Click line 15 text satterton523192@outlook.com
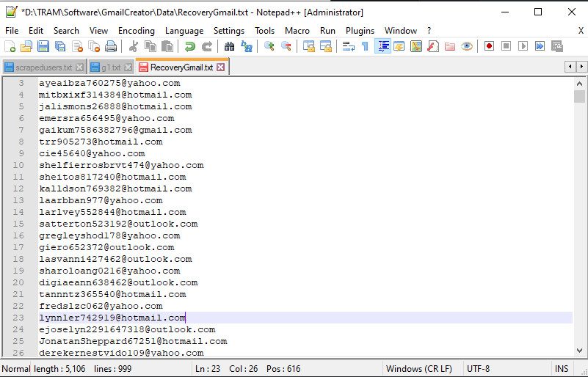 117,224
